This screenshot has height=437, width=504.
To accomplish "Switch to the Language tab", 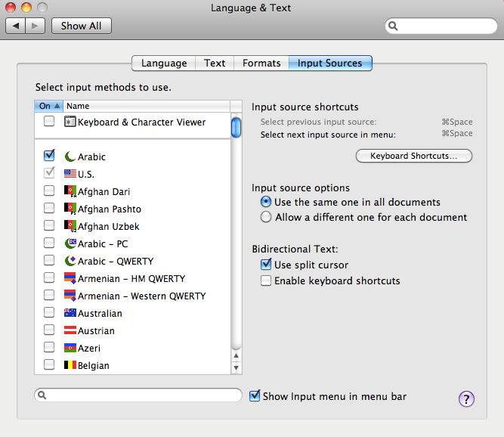I will (x=164, y=63).
